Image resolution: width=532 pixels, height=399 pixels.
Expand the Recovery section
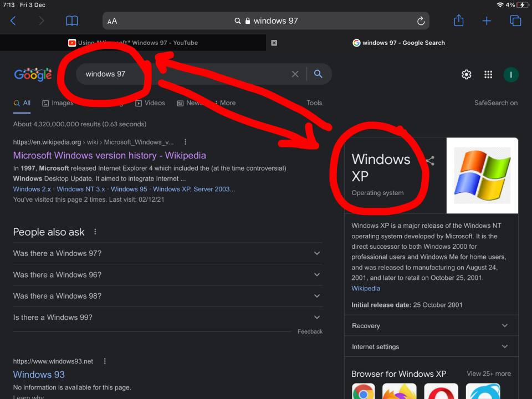(x=431, y=326)
